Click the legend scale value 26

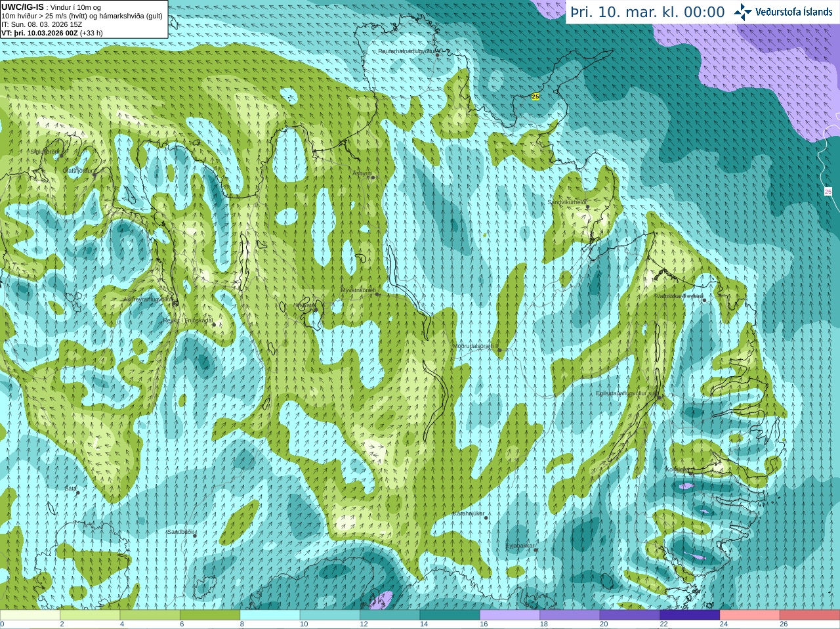784,624
